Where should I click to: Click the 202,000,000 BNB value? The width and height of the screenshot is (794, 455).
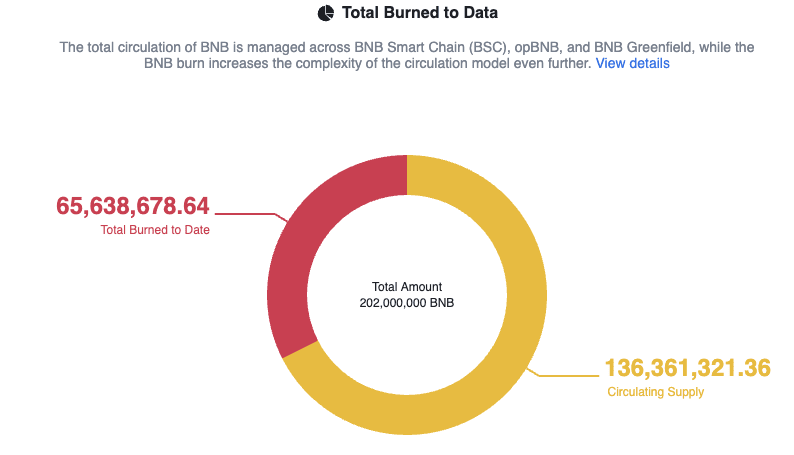coord(407,303)
